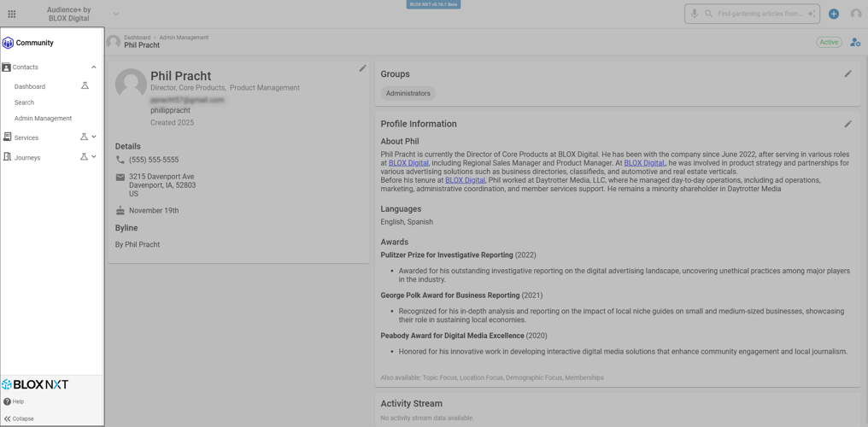Click the beta flask icon beside Dashboard

[85, 85]
